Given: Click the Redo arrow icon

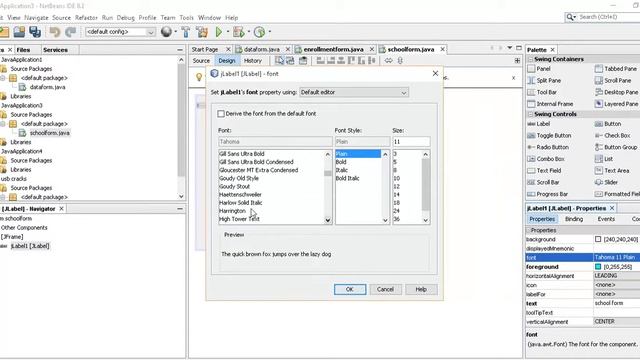Looking at the screenshot, I should (x=71, y=32).
